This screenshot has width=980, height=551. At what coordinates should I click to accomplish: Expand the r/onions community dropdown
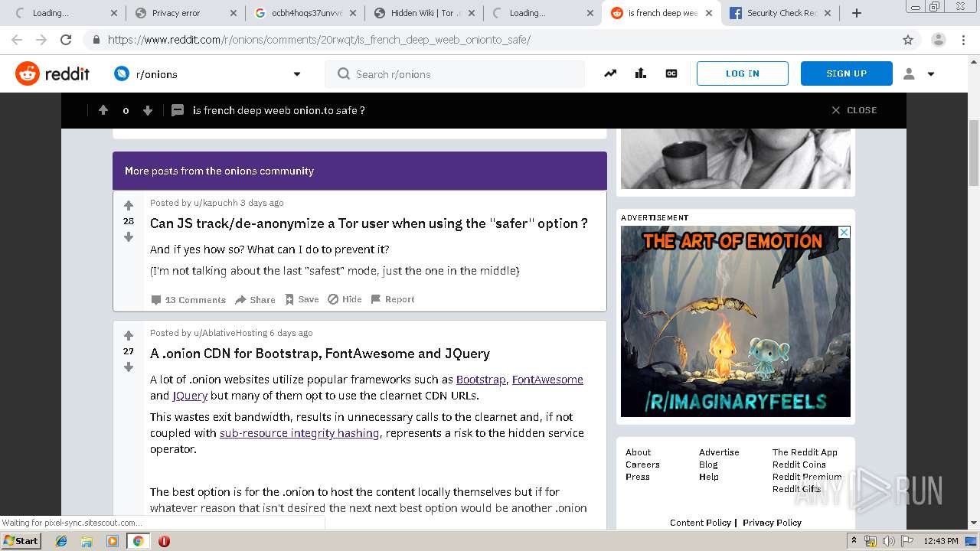[297, 74]
